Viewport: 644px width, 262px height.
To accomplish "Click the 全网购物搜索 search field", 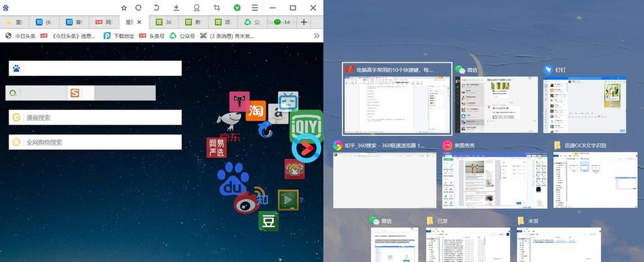I will pos(95,142).
